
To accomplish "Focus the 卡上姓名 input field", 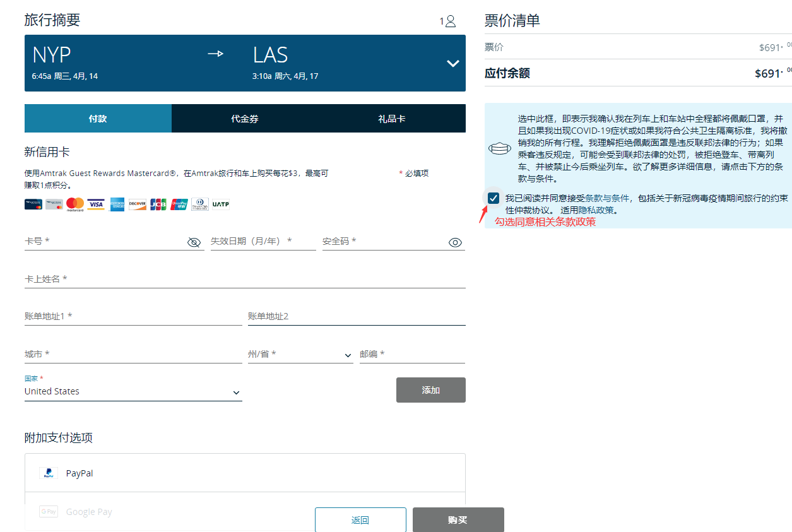I will coord(245,279).
